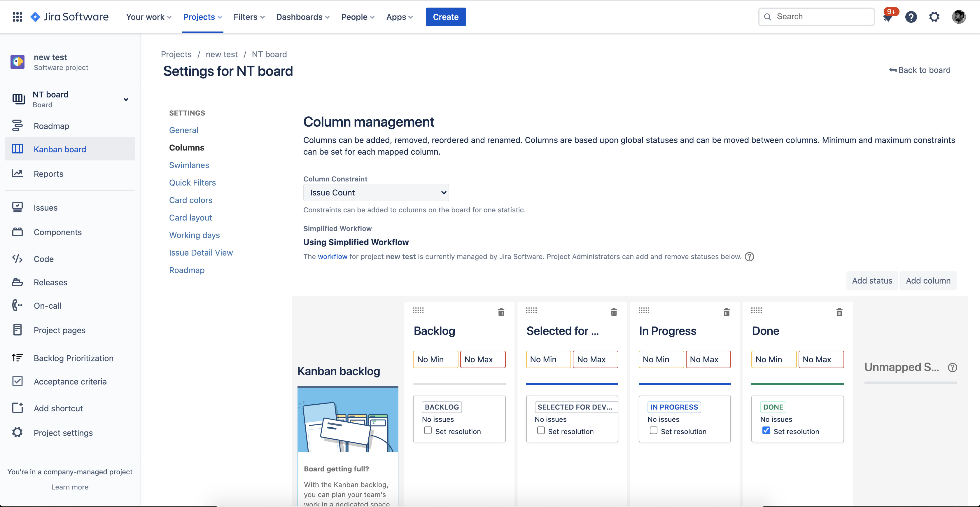Click the Add column button
Image resolution: width=980 pixels, height=507 pixels.
pos(928,281)
